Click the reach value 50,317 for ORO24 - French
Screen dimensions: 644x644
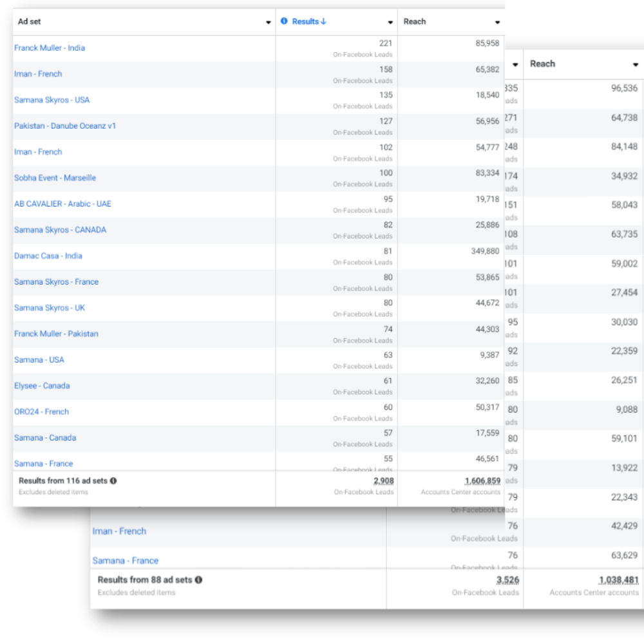click(x=488, y=407)
